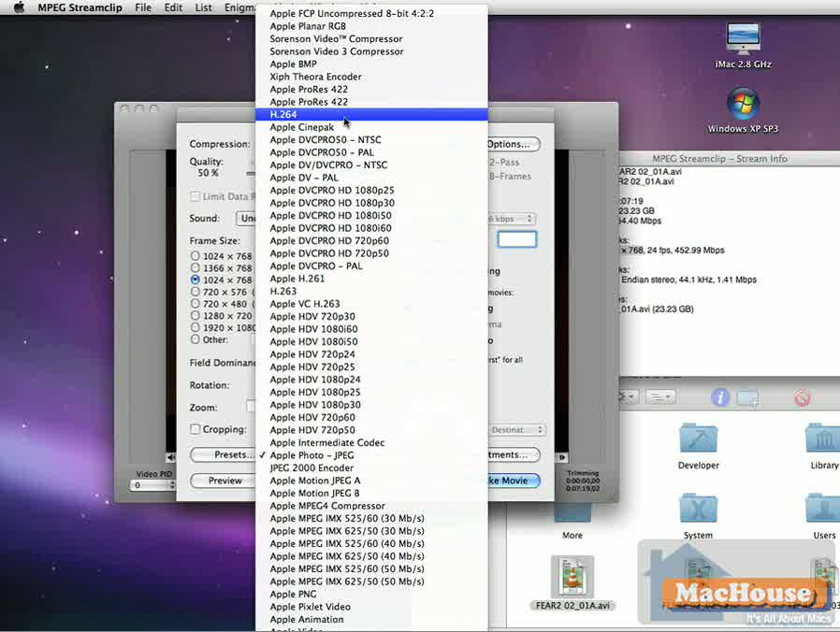Click the 'Endian stereo, 44.1 kHz, 1.41 Mbps' line

point(688,280)
